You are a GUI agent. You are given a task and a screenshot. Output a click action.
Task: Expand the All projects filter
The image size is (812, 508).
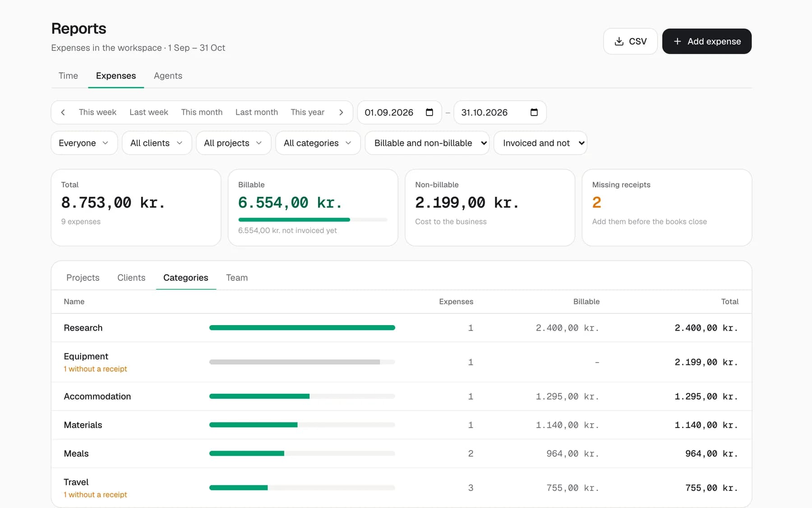click(x=234, y=143)
